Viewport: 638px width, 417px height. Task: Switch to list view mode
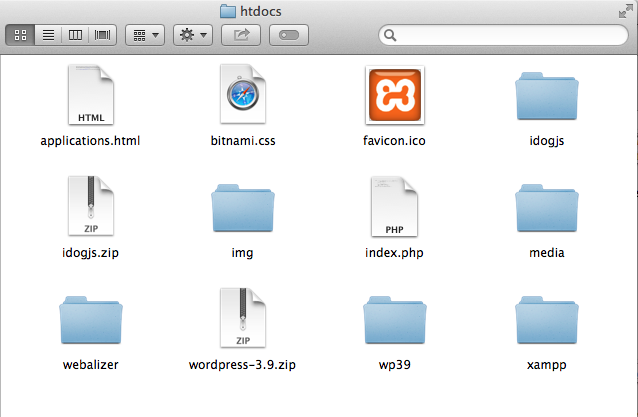tap(48, 35)
